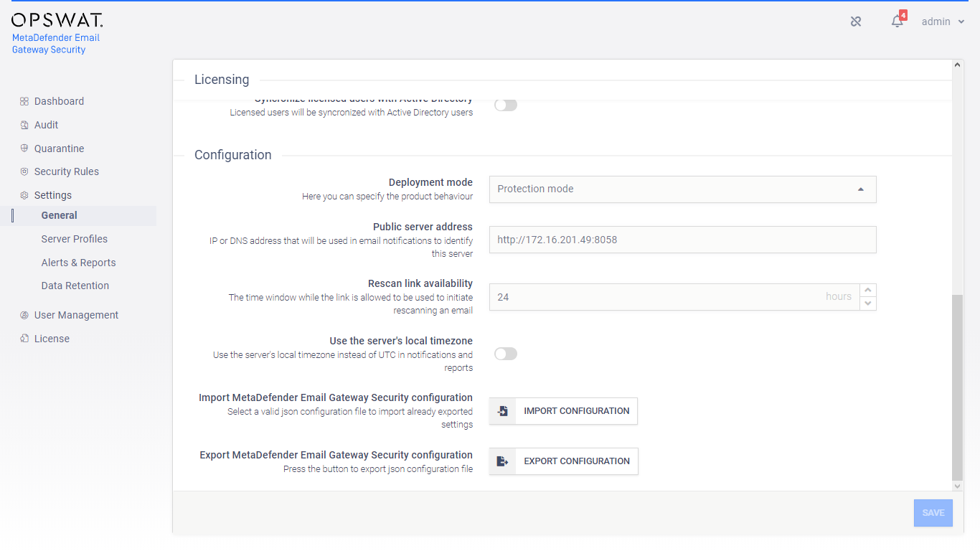Enable use the server's local timezone
The width and height of the screenshot is (980, 551).
506,354
